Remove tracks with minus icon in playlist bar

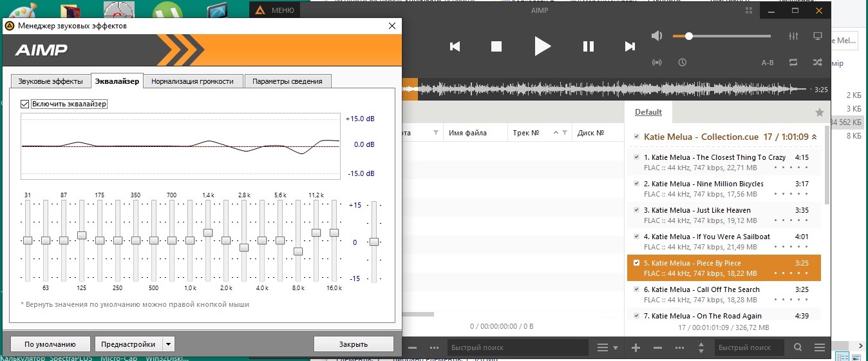pyautogui.click(x=658, y=347)
